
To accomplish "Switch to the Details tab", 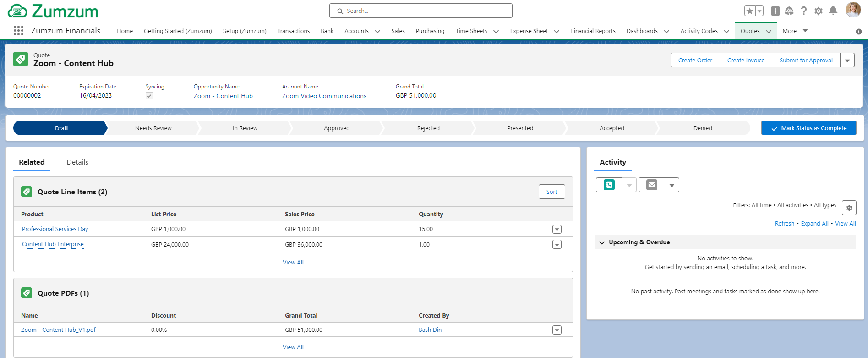I will coord(77,162).
